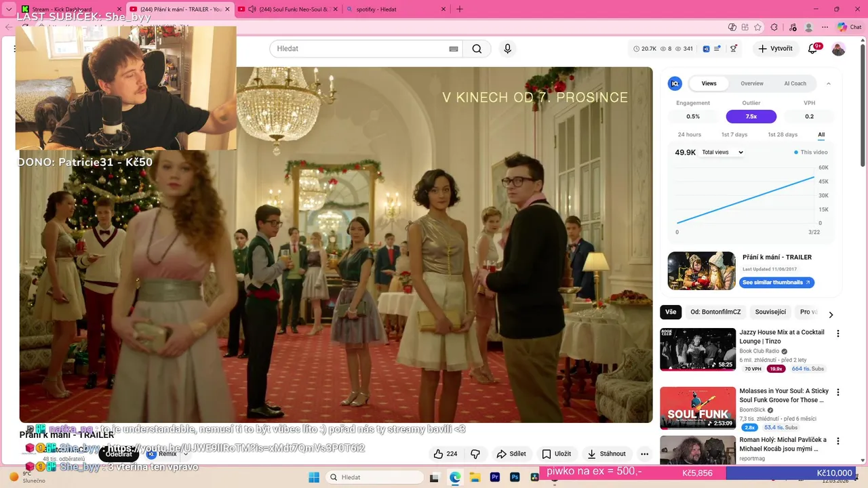Close the spotifky - Hledat tab

[443, 9]
